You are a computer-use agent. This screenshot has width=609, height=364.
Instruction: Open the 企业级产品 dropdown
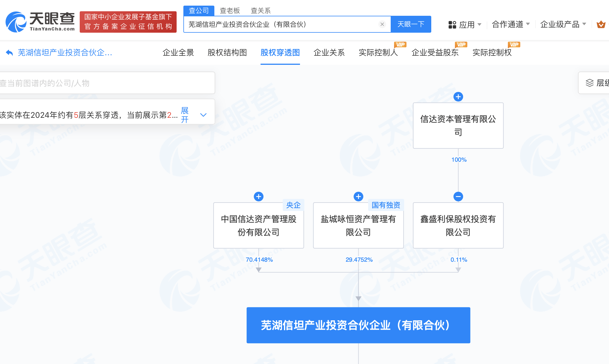[563, 25]
